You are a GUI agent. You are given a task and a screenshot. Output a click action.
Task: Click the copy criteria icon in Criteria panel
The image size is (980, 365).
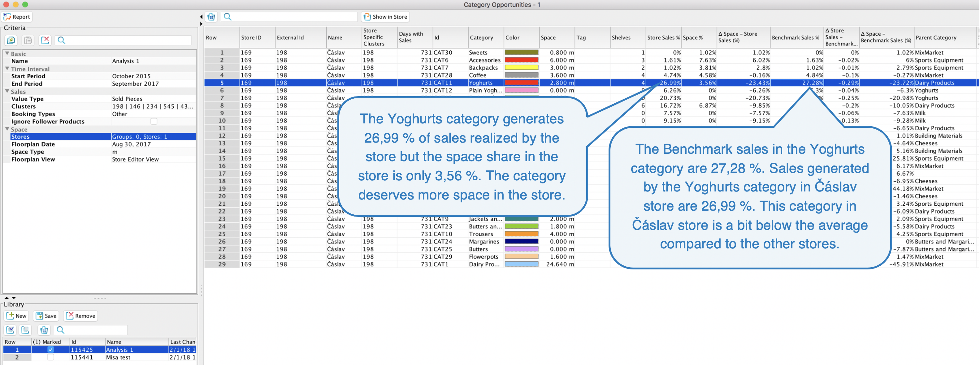[11, 40]
